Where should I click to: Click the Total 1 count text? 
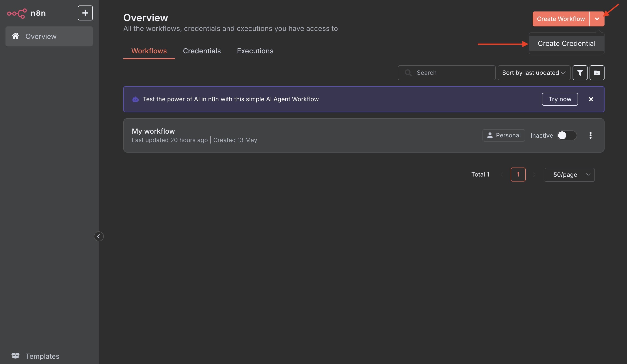480,175
